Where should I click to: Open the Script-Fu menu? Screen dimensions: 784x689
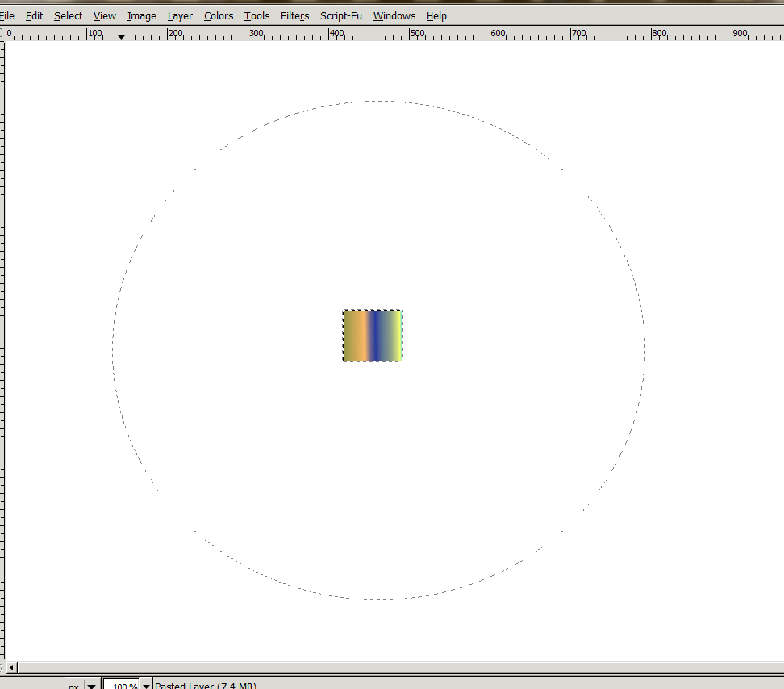click(x=341, y=16)
